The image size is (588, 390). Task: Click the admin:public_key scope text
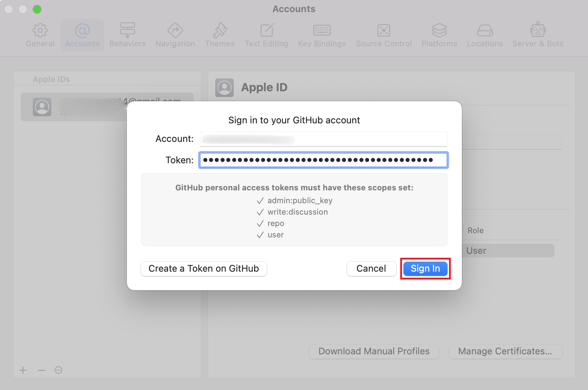click(300, 200)
